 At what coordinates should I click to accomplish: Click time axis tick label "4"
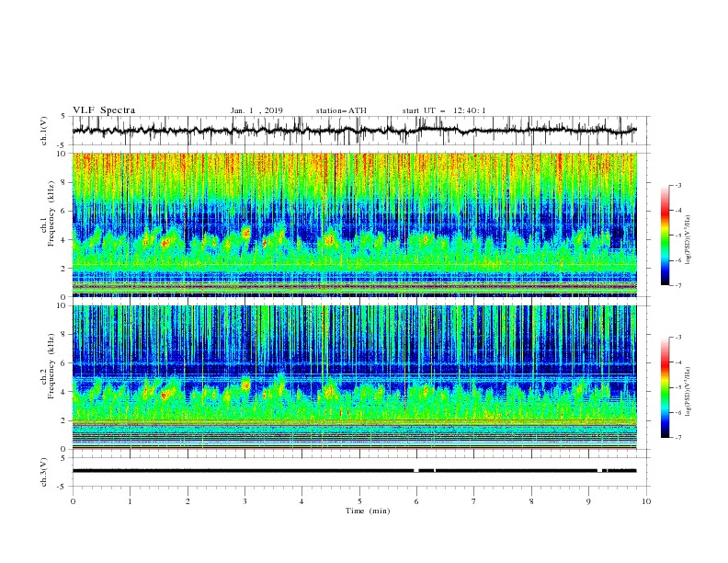(x=301, y=501)
